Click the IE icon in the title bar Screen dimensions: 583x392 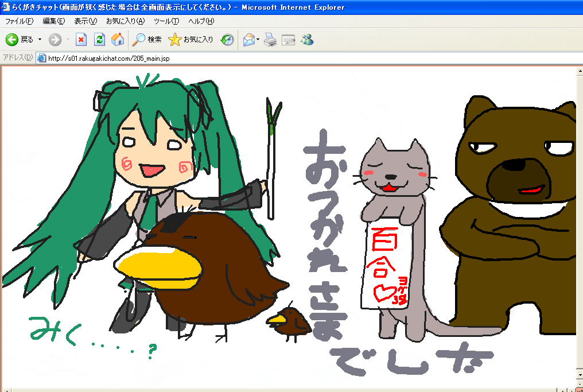coord(6,7)
